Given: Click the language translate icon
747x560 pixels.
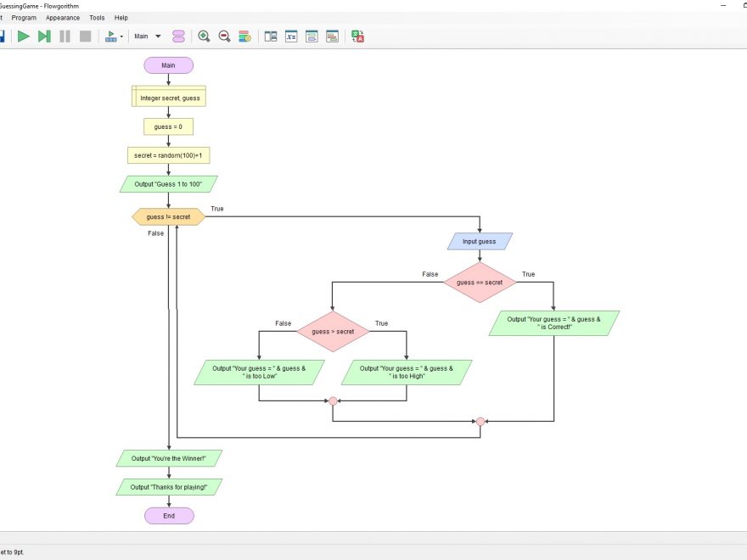Looking at the screenshot, I should [x=357, y=36].
